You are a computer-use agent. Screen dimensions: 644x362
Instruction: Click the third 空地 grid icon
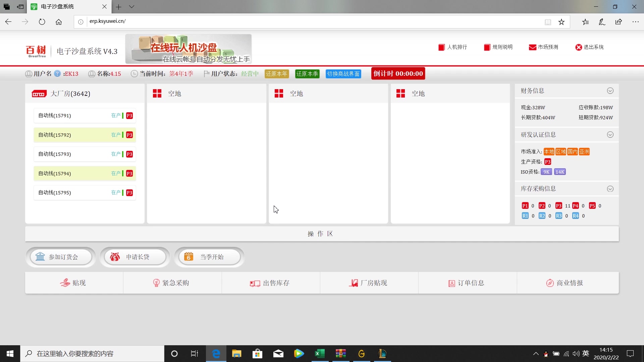coord(400,94)
